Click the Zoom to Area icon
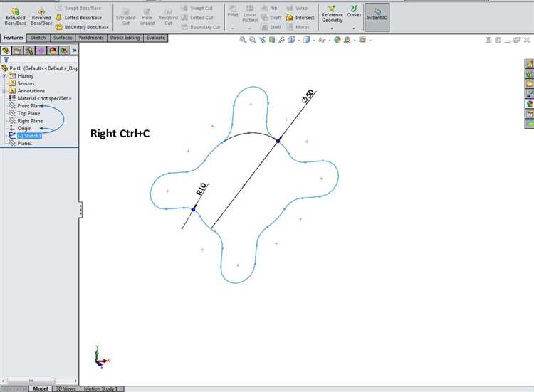The height and width of the screenshot is (392, 534). click(x=253, y=40)
